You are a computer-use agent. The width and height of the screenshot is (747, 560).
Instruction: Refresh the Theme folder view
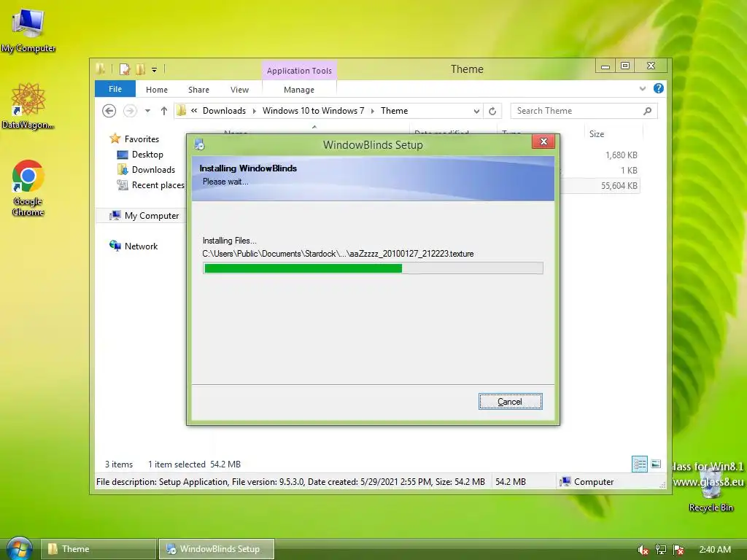[492, 112]
